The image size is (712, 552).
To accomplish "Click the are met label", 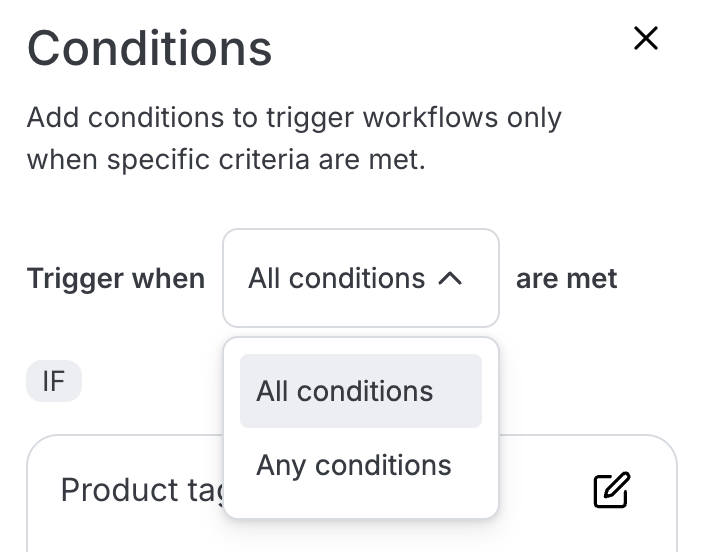I will click(x=566, y=278).
